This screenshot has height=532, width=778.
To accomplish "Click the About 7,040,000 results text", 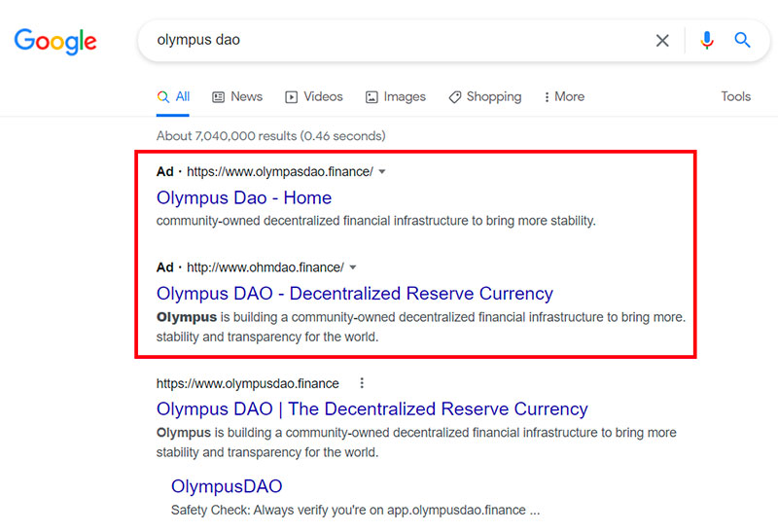I will pyautogui.click(x=271, y=136).
